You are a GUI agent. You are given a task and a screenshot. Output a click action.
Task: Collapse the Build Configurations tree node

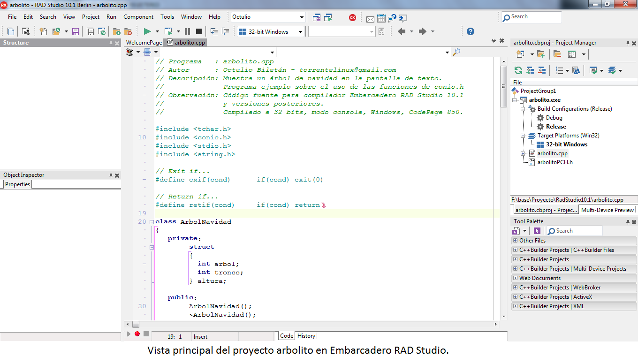click(x=523, y=109)
